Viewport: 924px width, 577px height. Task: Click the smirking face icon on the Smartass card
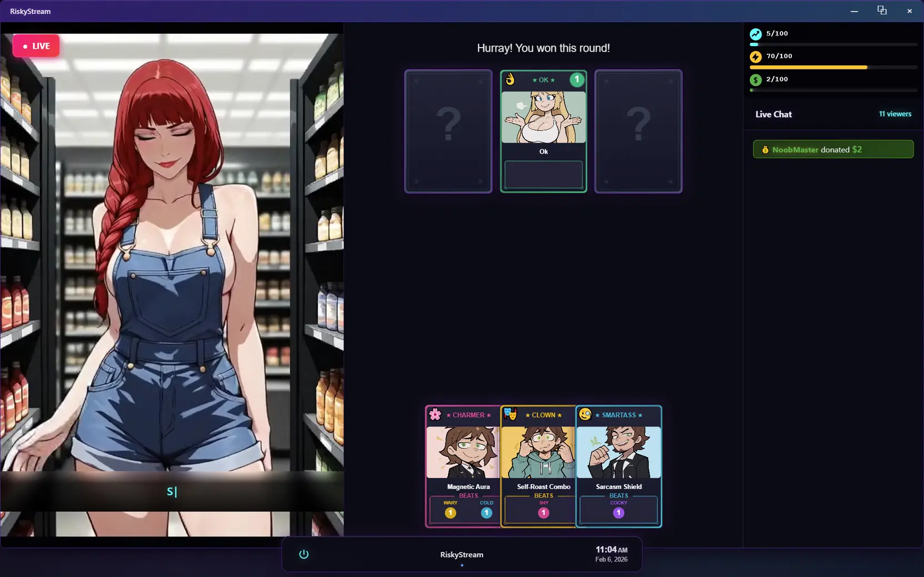[x=585, y=415]
